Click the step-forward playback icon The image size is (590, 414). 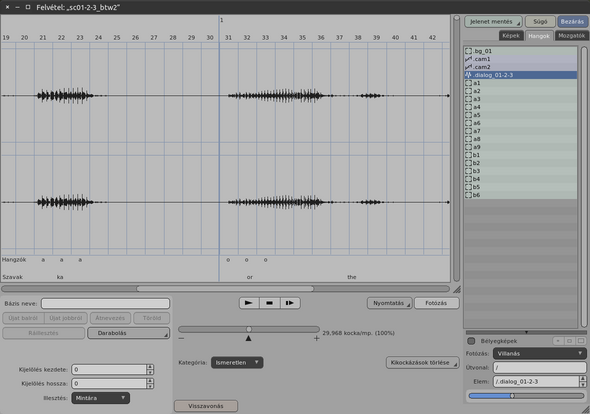point(290,303)
